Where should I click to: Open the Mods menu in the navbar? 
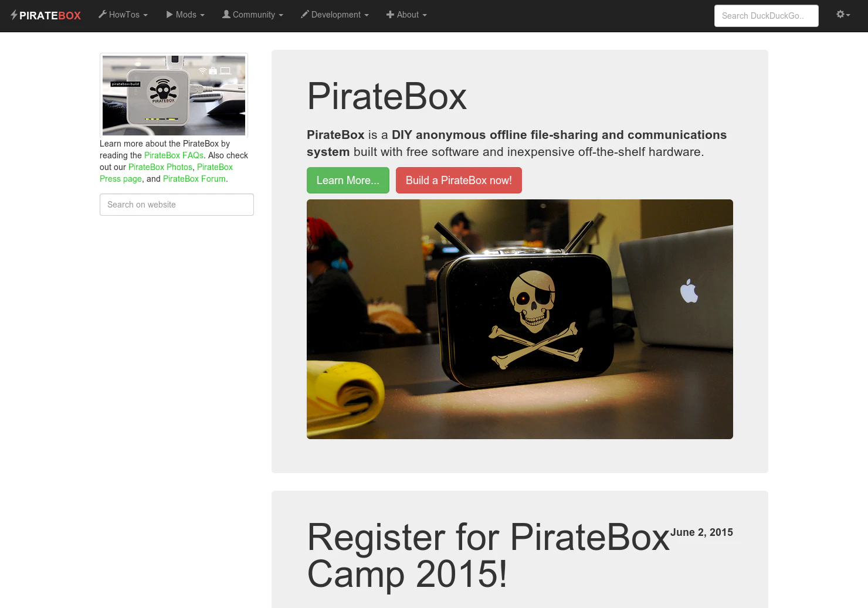click(x=185, y=15)
